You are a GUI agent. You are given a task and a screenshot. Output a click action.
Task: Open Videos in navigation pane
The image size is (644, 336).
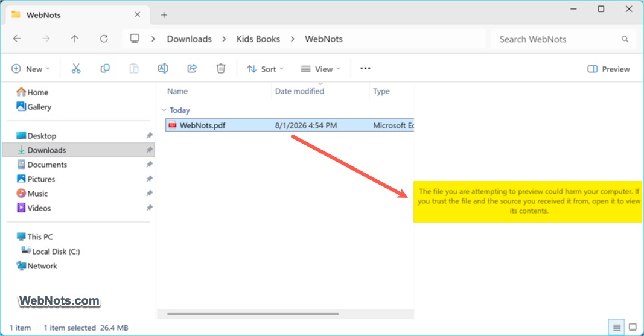coord(39,208)
